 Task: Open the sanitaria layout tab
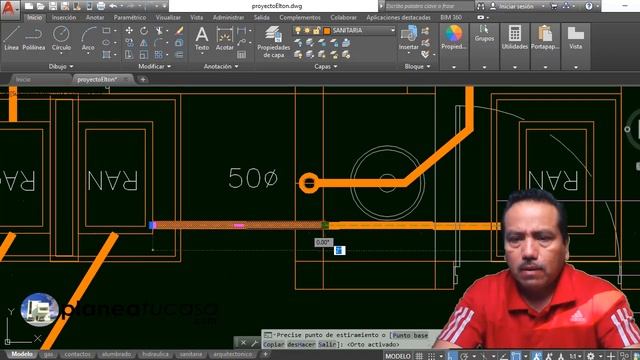(191, 354)
